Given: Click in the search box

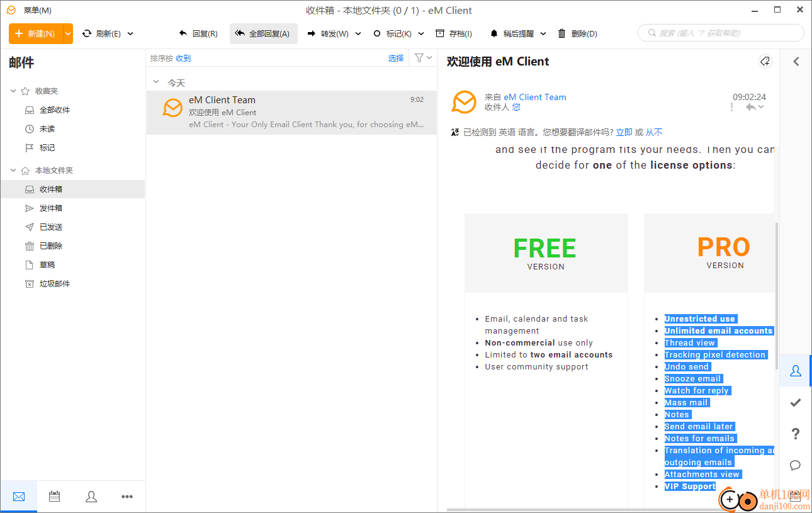Looking at the screenshot, I should point(721,33).
